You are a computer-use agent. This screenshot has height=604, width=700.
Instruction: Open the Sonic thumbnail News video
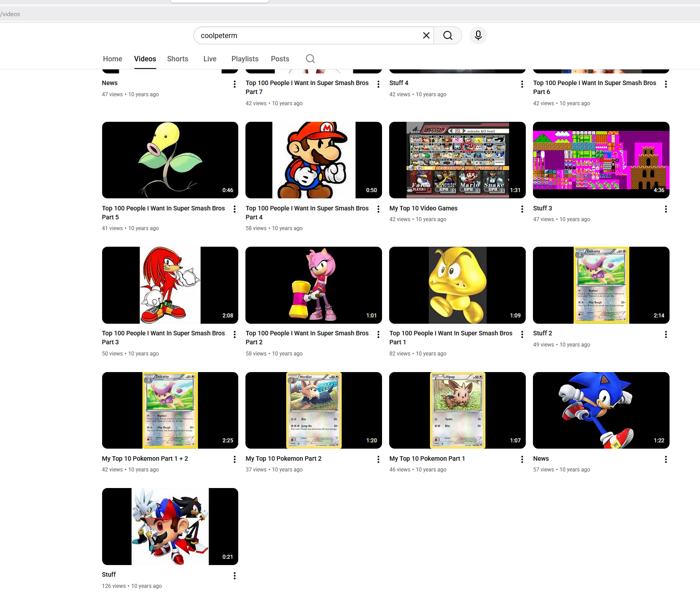click(601, 410)
